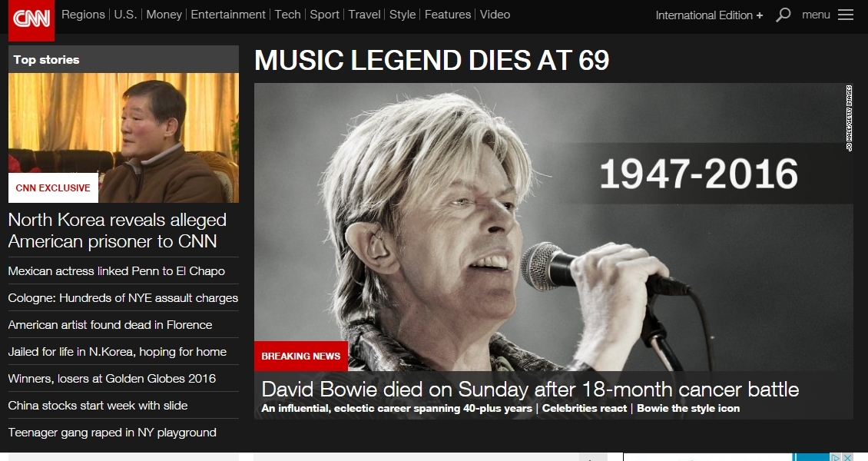Open Bowie the style icon link

tap(688, 409)
